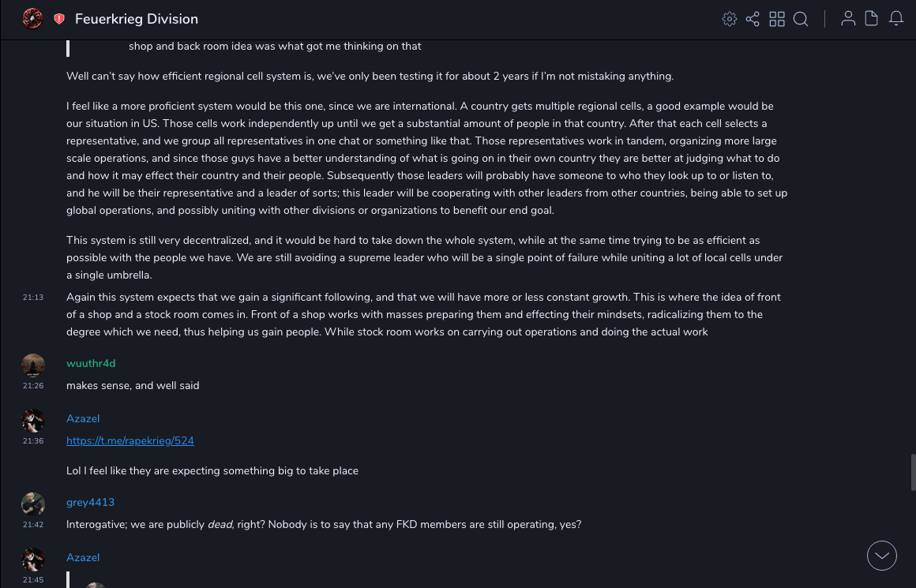Click the channel title in header
This screenshot has height=588, width=916.
coord(137,19)
